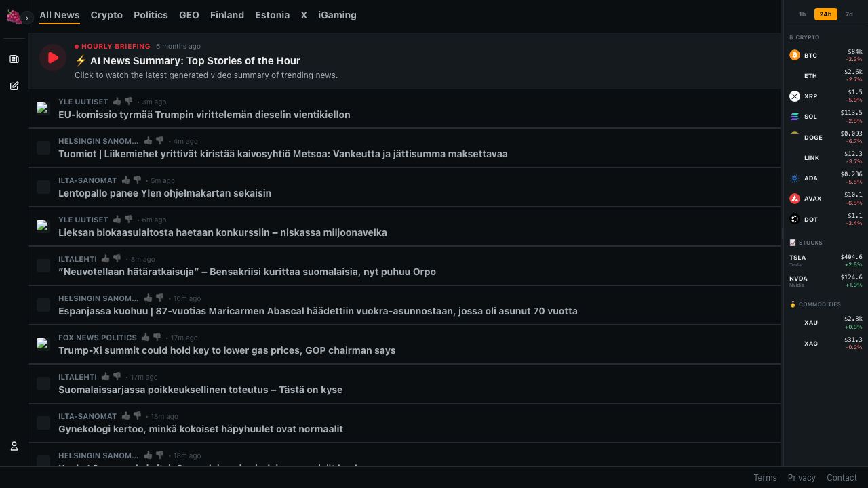Thumbs down the Lentopallo Ylen story
The width and height of the screenshot is (868, 488).
(138, 180)
